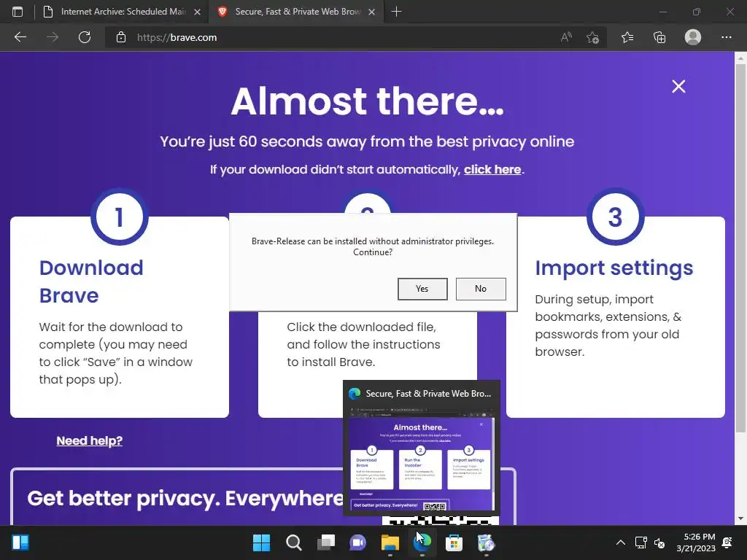The height and width of the screenshot is (560, 747).
Task: Dismiss the Almost there overlay with X
Action: point(678,86)
